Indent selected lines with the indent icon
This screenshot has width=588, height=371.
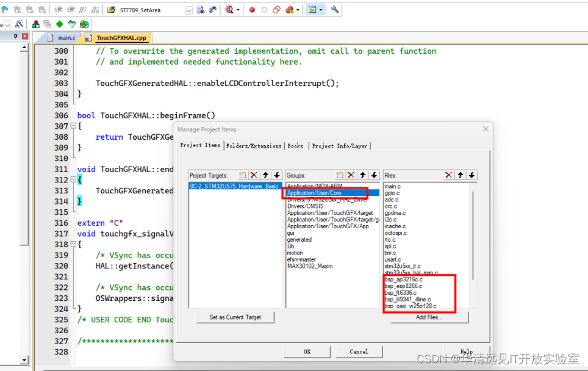pyautogui.click(x=58, y=10)
